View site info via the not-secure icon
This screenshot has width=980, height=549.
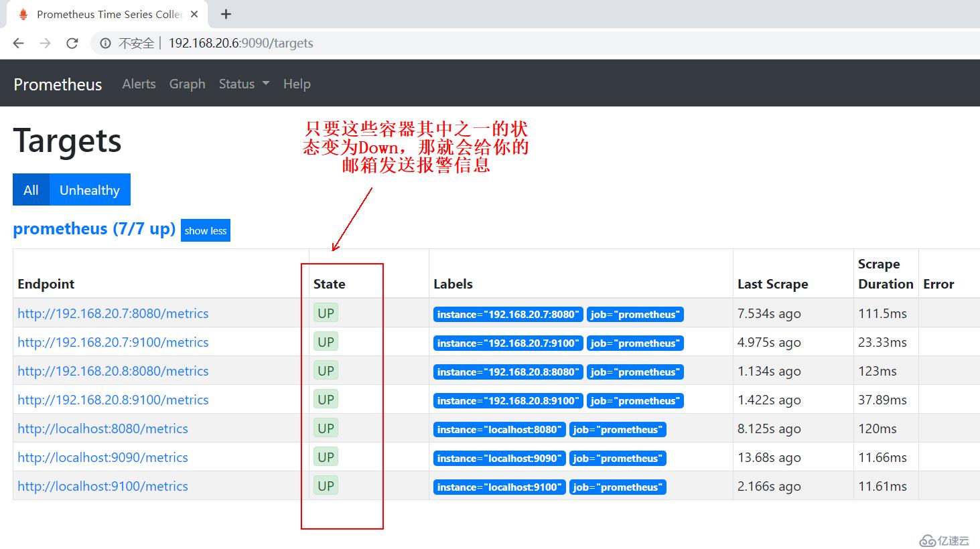[x=105, y=43]
